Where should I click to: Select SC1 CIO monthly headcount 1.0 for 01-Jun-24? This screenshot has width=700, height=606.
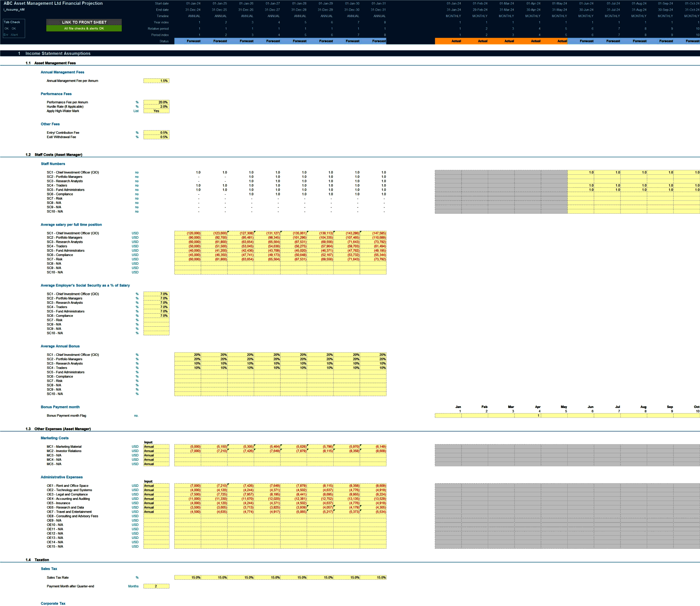point(581,172)
